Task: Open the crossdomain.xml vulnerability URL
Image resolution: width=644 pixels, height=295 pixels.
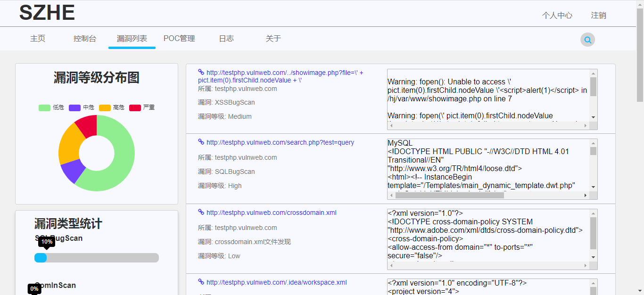Action: tap(271, 212)
